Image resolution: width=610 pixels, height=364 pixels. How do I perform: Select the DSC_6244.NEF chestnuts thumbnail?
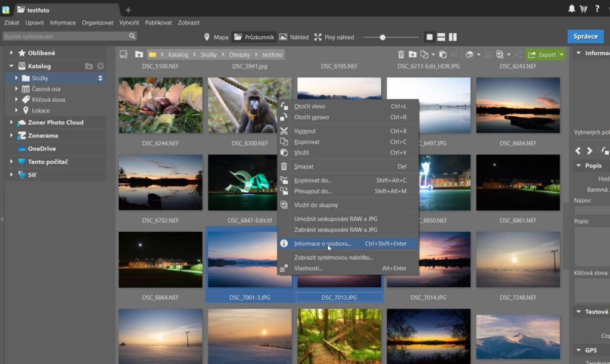(160, 105)
